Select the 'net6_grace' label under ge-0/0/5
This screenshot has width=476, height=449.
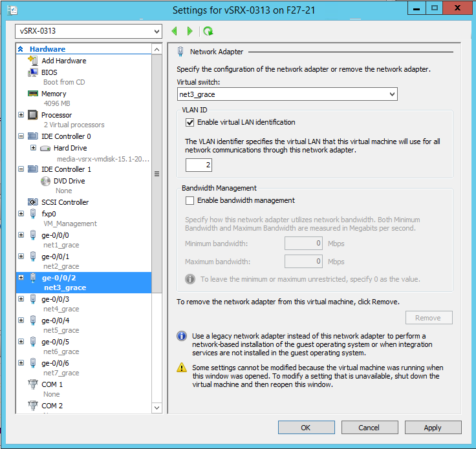click(x=61, y=351)
